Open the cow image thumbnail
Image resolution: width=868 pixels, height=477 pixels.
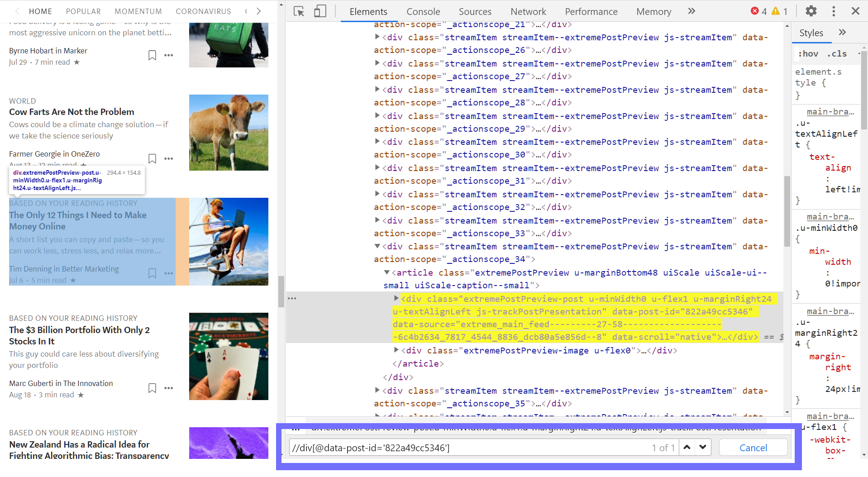point(229,133)
